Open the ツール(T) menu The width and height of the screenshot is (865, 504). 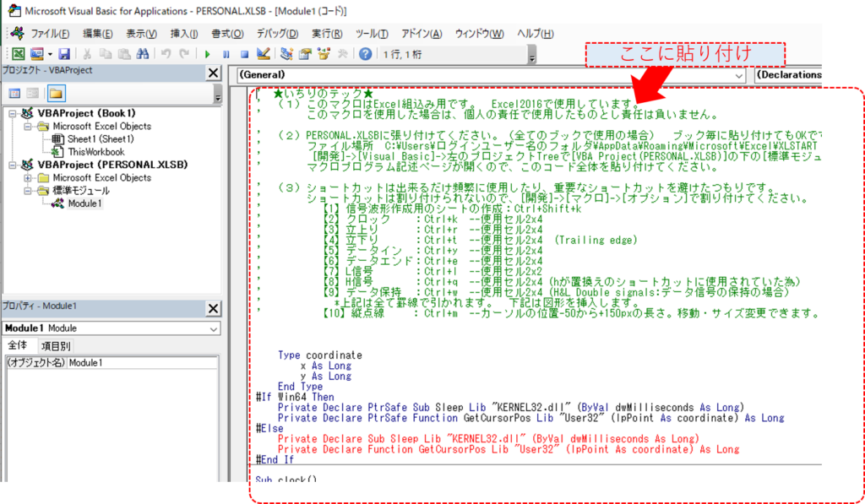click(372, 34)
